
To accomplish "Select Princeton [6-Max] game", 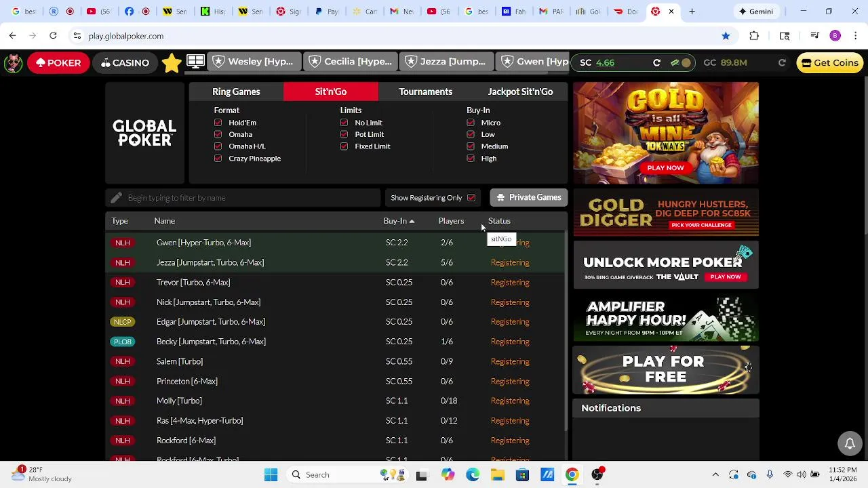I will (x=336, y=381).
